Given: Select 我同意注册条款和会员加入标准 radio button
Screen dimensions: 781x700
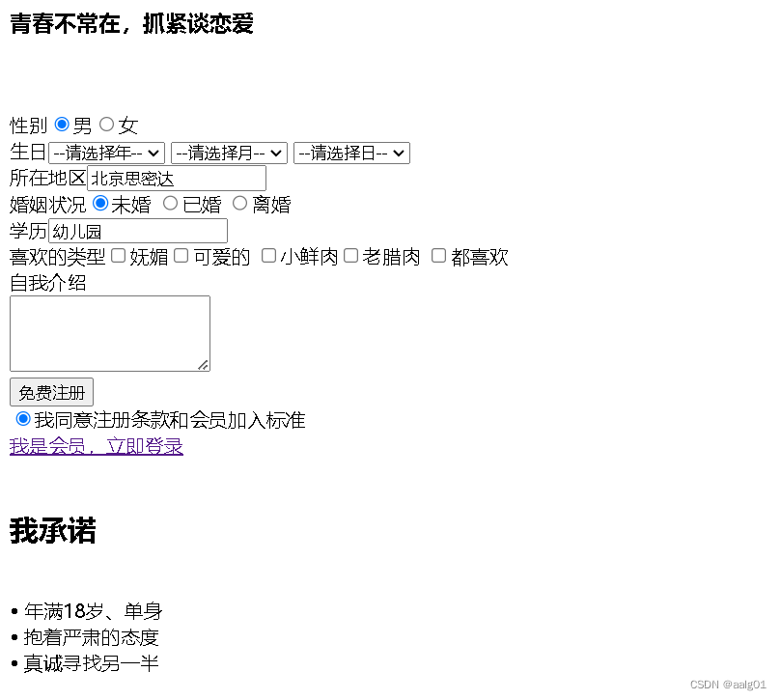Looking at the screenshot, I should 23,419.
